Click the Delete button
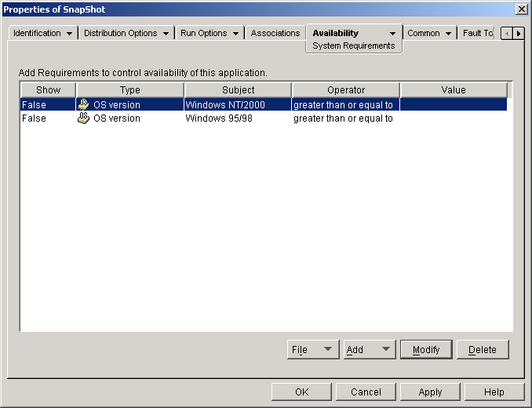532x408 pixels. [483, 349]
